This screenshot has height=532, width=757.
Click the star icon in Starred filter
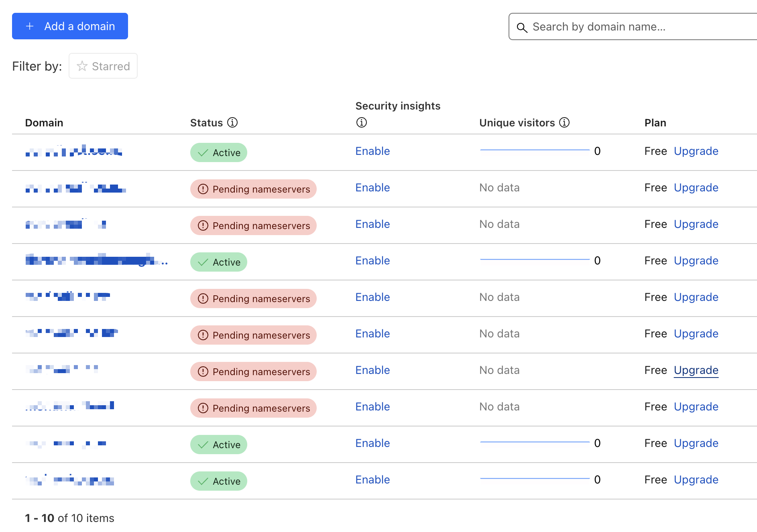coord(82,66)
